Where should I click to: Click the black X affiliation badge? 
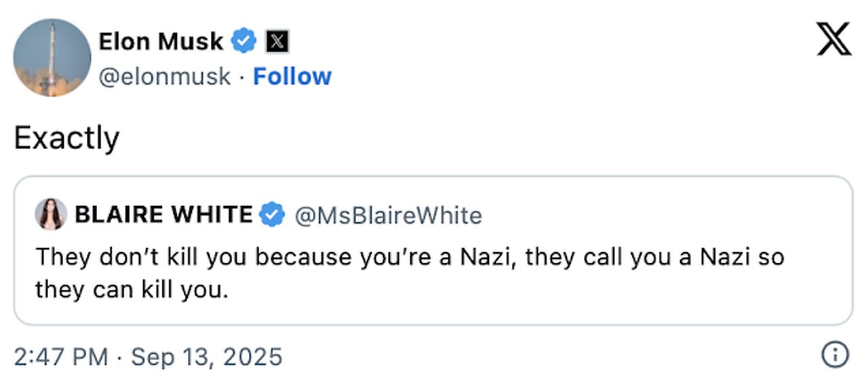coord(276,42)
